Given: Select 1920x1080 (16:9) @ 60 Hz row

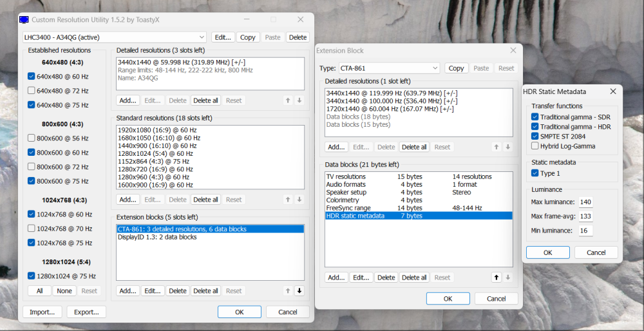Looking at the screenshot, I should point(211,130).
